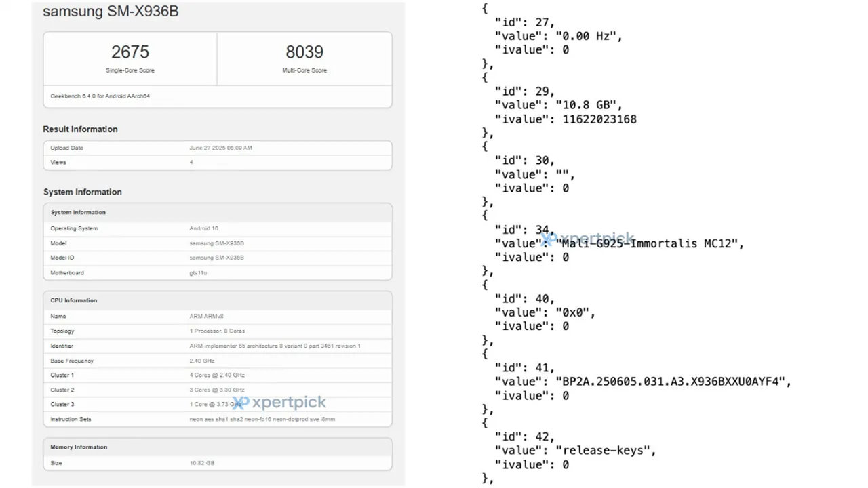
Task: Select the 'Android 16' value
Action: (x=204, y=228)
